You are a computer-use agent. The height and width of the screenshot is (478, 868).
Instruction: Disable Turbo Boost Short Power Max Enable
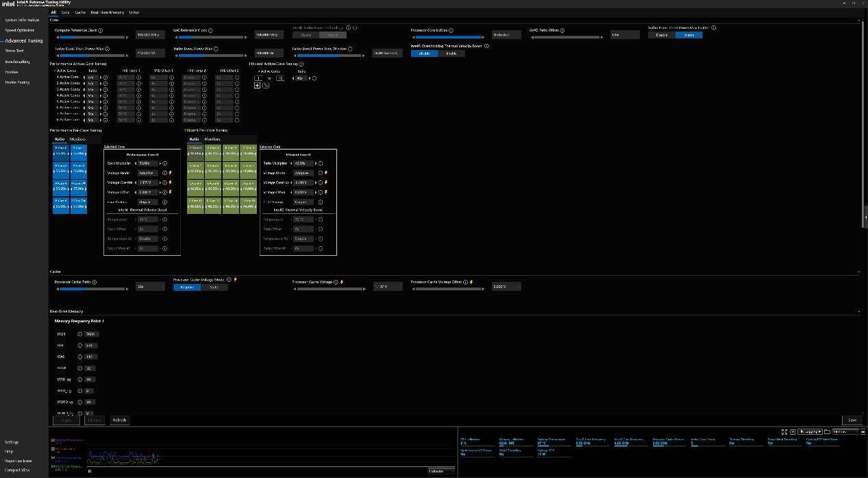point(662,35)
